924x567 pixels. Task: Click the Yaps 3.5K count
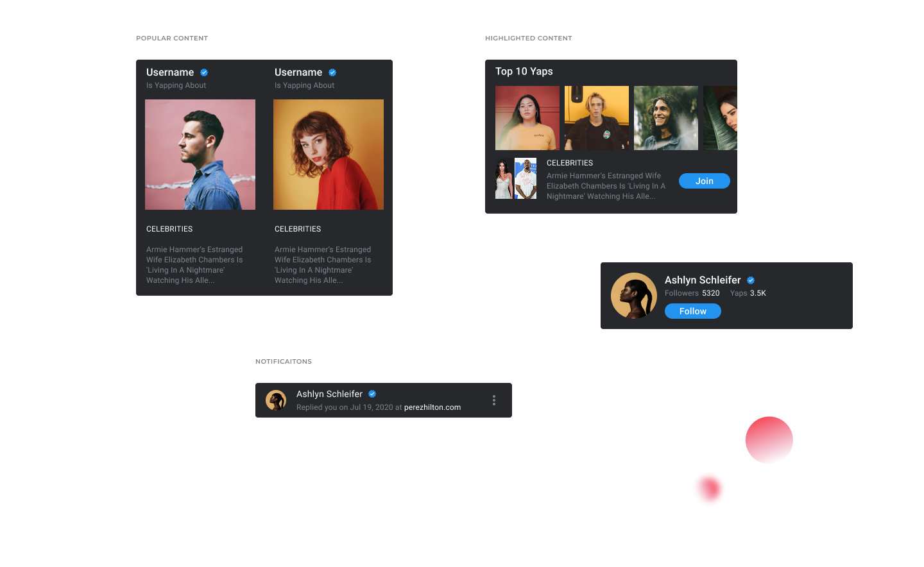[x=748, y=293]
